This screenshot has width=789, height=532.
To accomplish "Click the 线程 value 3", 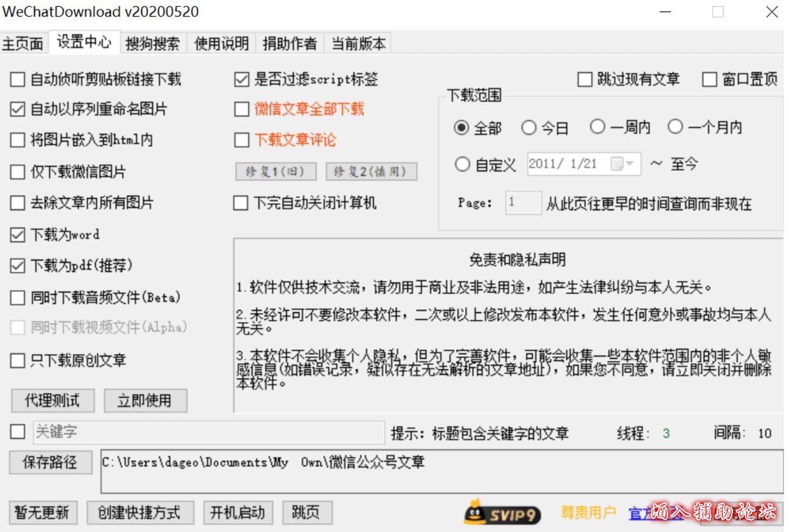I will (x=666, y=434).
